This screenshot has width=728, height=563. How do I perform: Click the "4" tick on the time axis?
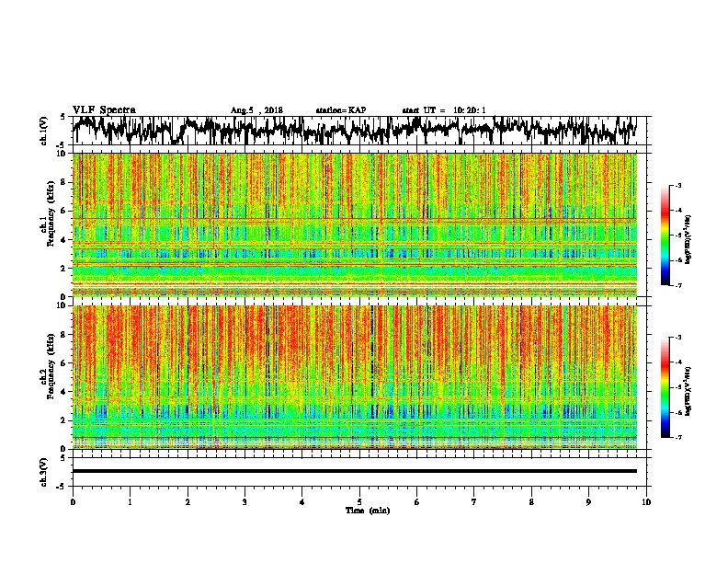coord(302,502)
